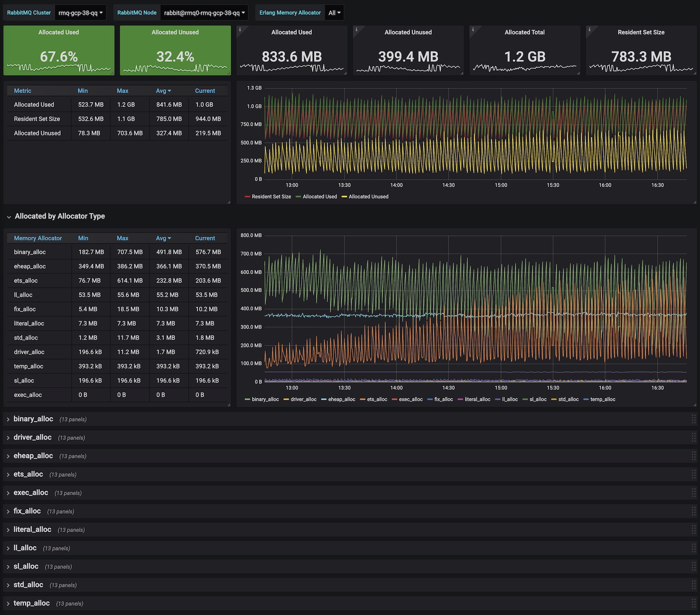Click info icon on the 833.6 MB panel
The image size is (700, 615).
click(x=240, y=29)
